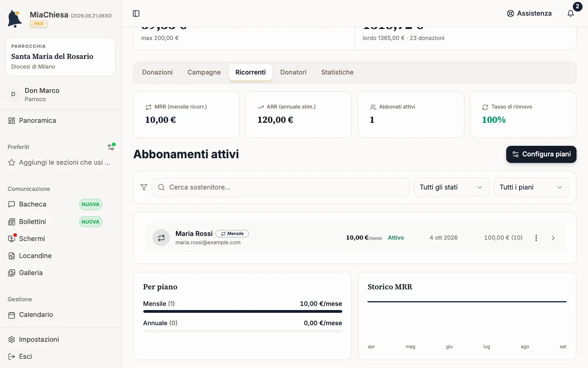The height and width of the screenshot is (368, 588).
Task: Click the Abbonati attivi people icon
Action: tap(373, 107)
